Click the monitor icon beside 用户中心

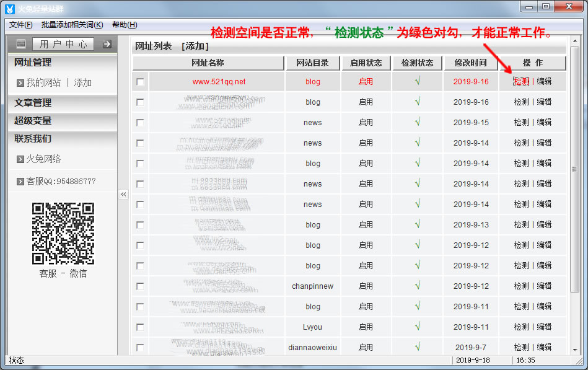21,44
